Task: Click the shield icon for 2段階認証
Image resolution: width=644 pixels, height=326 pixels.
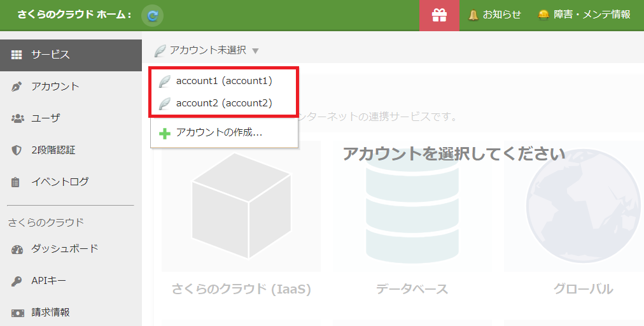Action: pyautogui.click(x=17, y=150)
